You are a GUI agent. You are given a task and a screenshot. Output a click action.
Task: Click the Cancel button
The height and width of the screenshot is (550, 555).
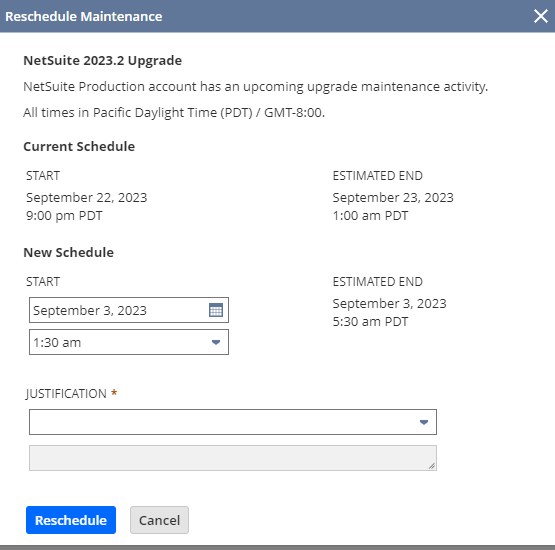point(159,520)
